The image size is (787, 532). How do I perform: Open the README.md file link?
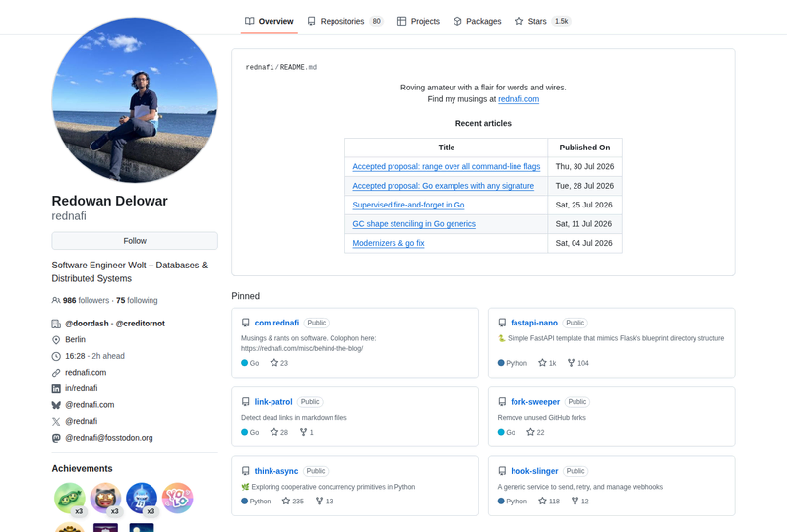298,67
